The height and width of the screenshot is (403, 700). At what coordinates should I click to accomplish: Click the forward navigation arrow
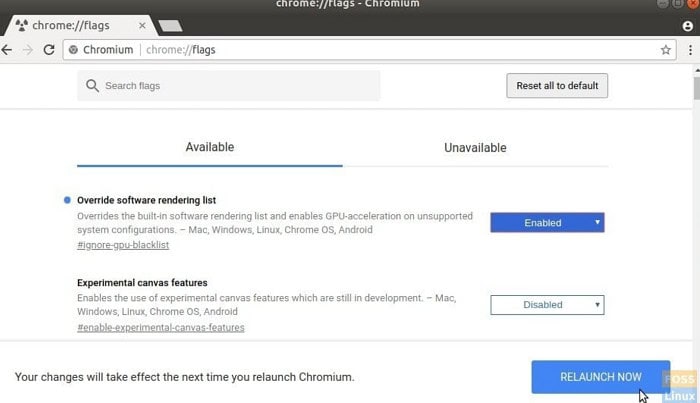tap(28, 50)
